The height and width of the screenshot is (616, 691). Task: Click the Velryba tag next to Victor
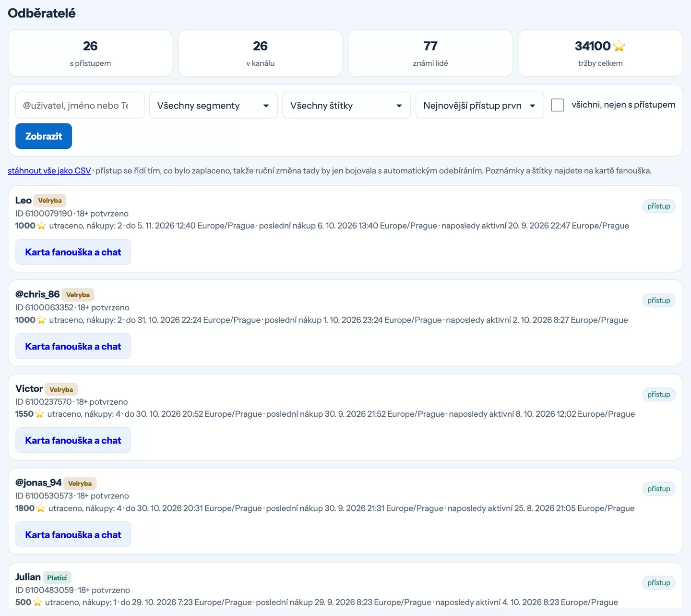[61, 389]
